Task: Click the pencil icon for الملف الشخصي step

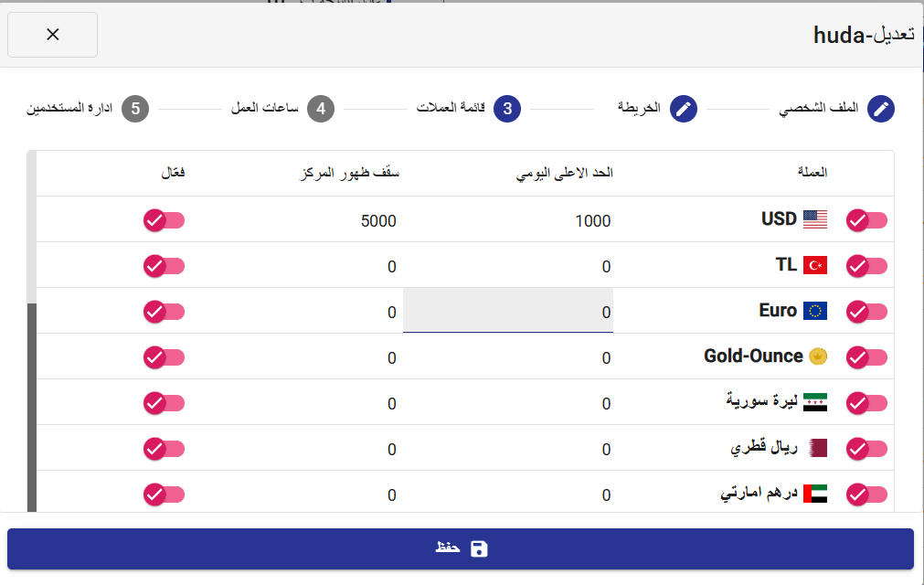Action: [880, 109]
